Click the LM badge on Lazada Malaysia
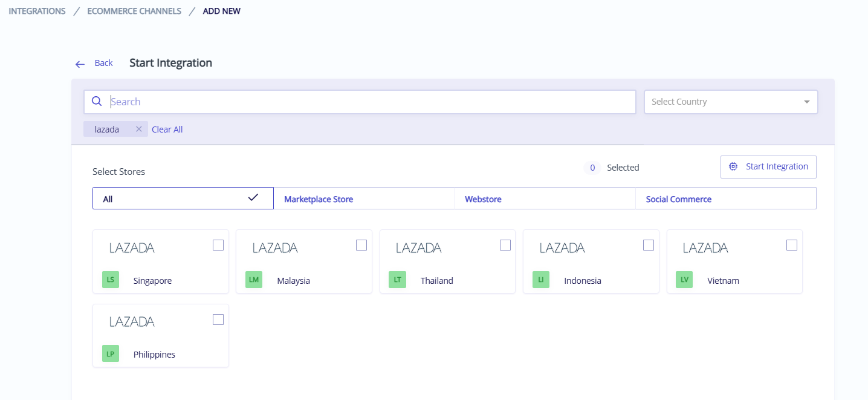Viewport: 868px width, 400px height. click(253, 280)
